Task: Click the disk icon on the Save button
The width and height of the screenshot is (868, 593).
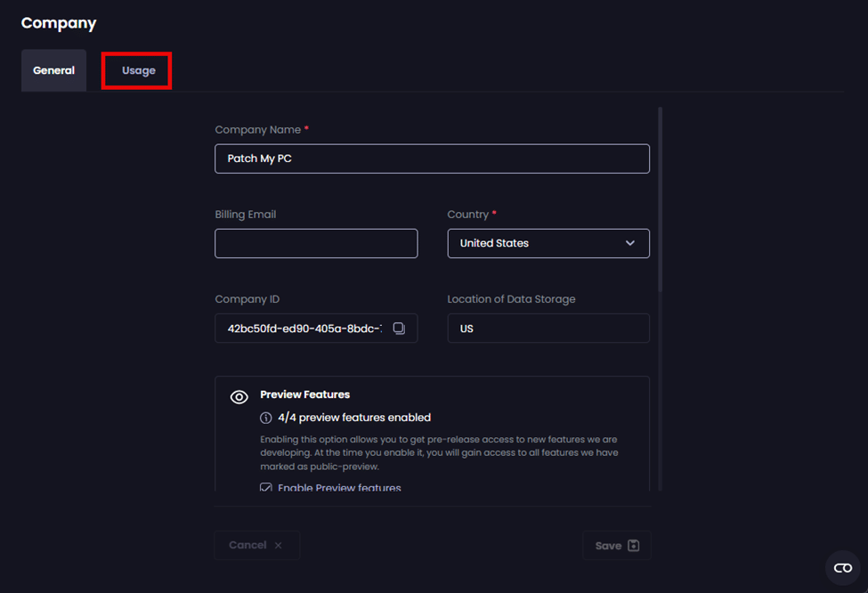Action: (634, 546)
